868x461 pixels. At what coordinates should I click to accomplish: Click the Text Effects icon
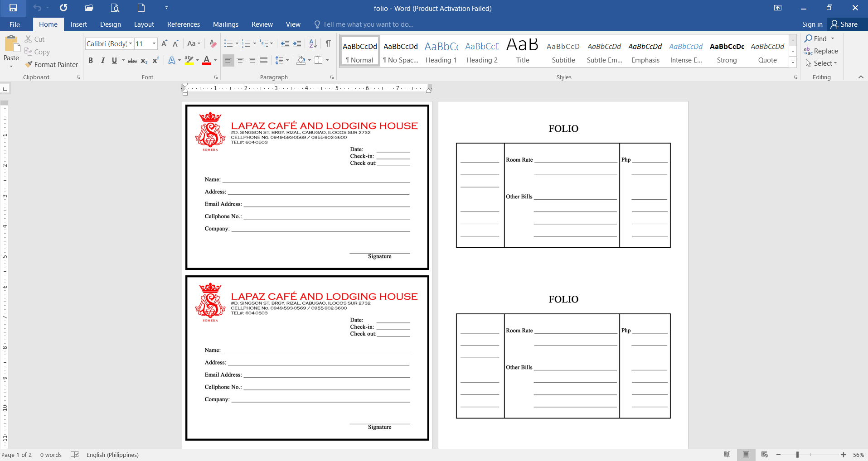coord(172,61)
